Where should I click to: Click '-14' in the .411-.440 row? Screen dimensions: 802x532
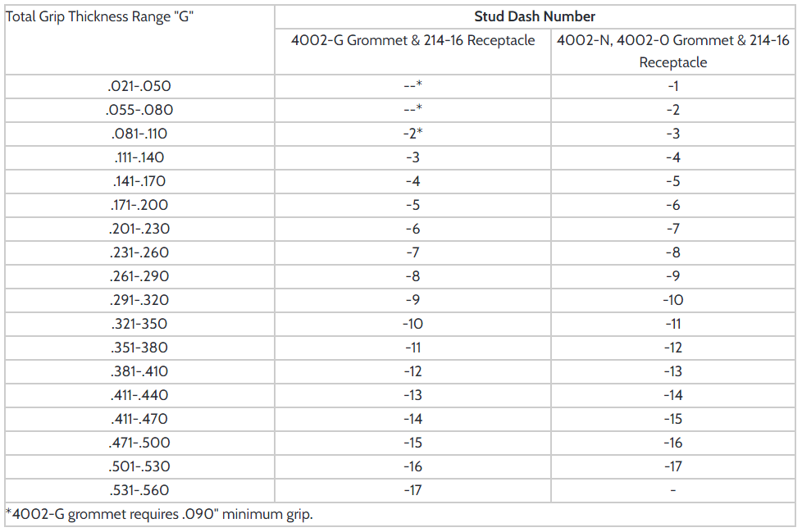tap(672, 395)
